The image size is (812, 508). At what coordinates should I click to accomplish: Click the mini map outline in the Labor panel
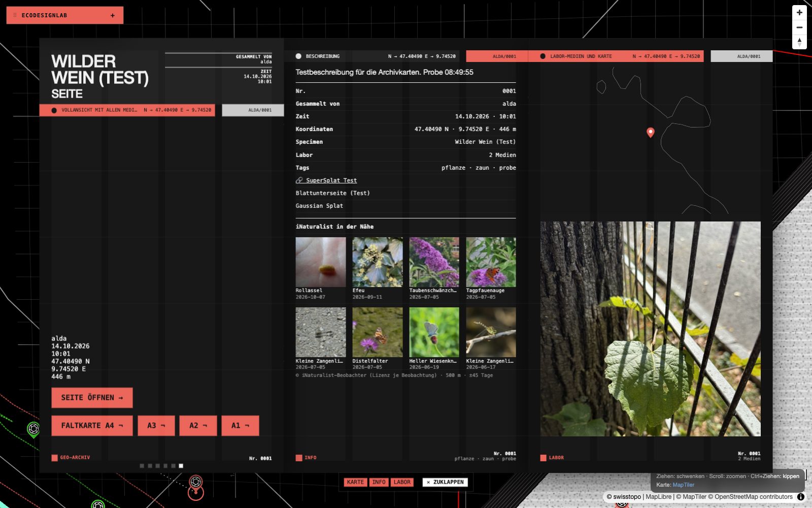[651, 140]
